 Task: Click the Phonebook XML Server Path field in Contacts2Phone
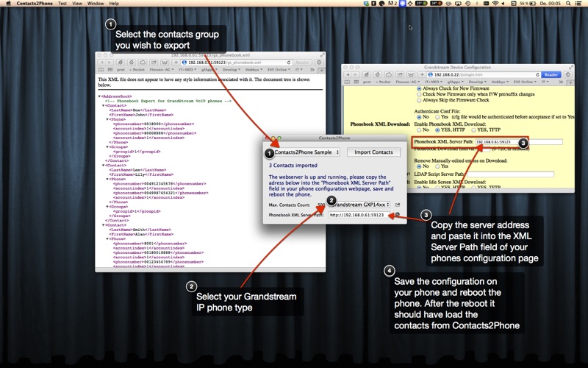[x=359, y=215]
